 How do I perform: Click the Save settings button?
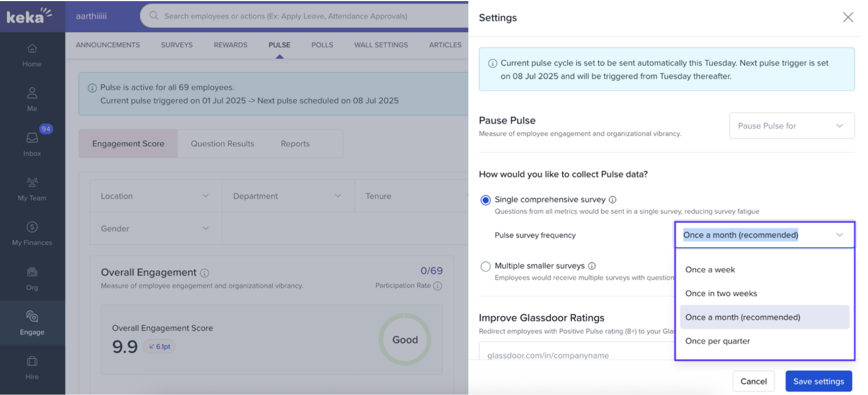[x=818, y=381]
